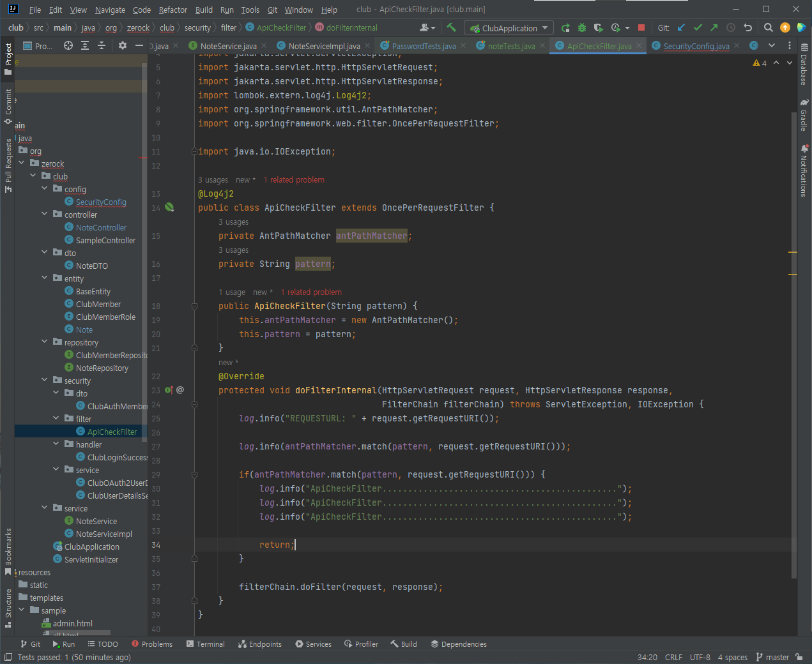Stop the running application red square
812x664 pixels.
(641, 27)
